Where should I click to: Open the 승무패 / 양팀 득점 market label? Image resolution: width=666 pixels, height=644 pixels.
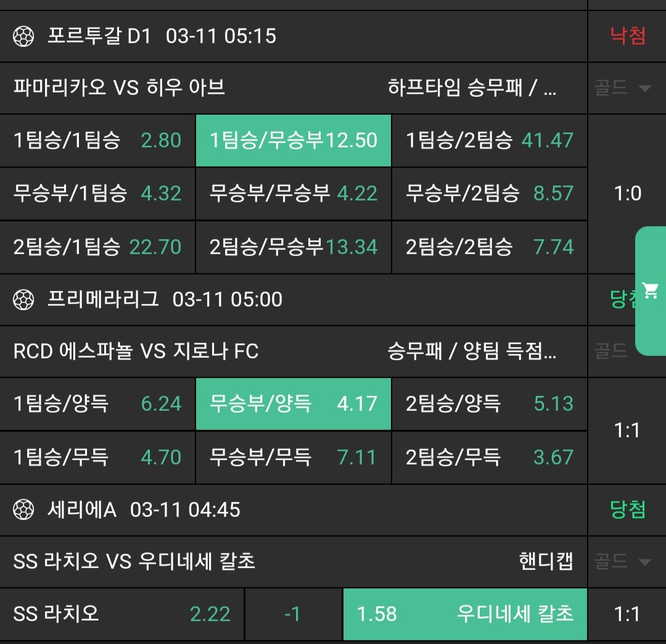pos(472,352)
